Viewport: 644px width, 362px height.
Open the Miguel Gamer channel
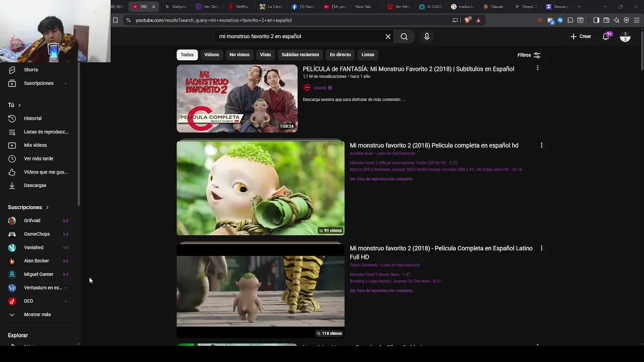coord(38,274)
